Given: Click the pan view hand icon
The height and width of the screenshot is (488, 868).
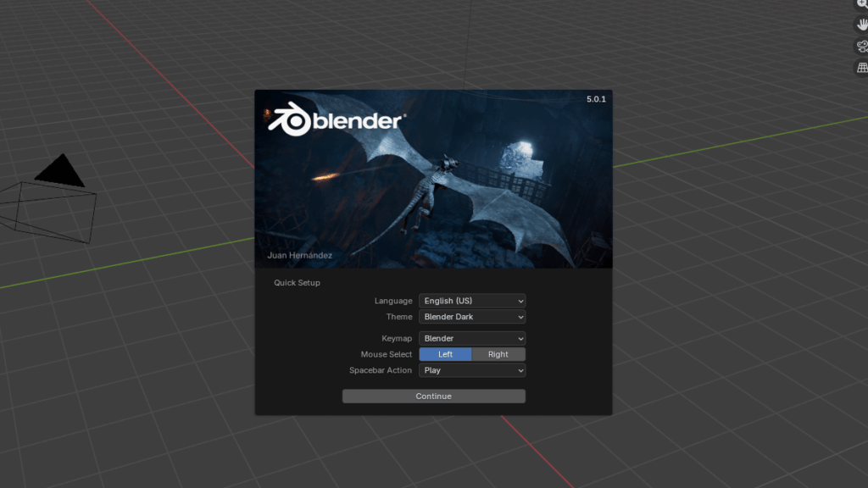Looking at the screenshot, I should tap(862, 25).
